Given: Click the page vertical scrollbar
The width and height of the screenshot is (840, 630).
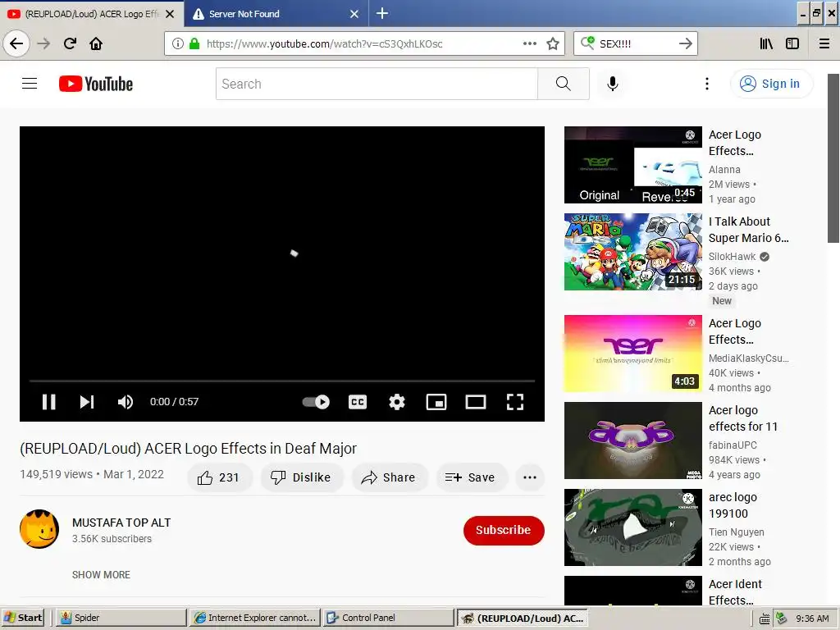Looking at the screenshot, I should point(833,158).
